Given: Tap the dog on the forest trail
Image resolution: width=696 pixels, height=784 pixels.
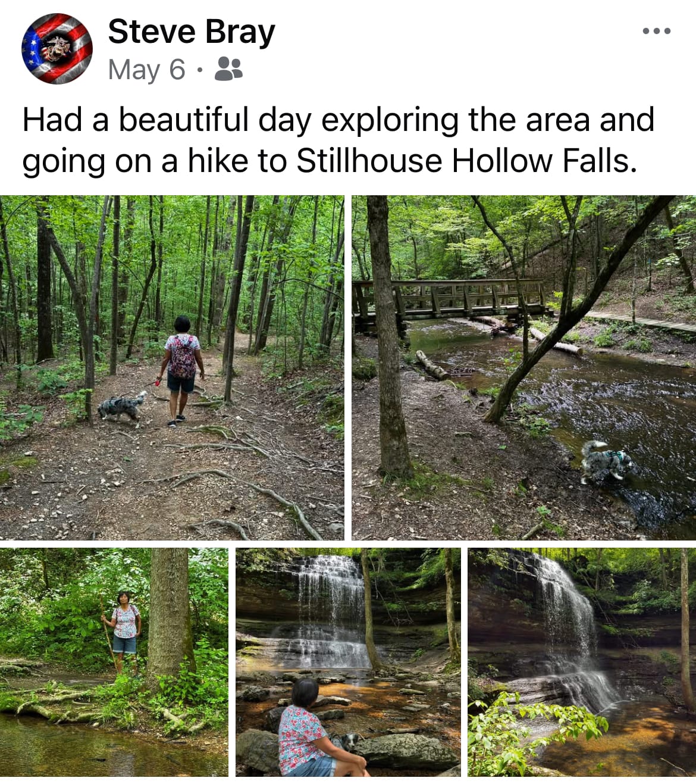Looking at the screenshot, I should (122, 408).
